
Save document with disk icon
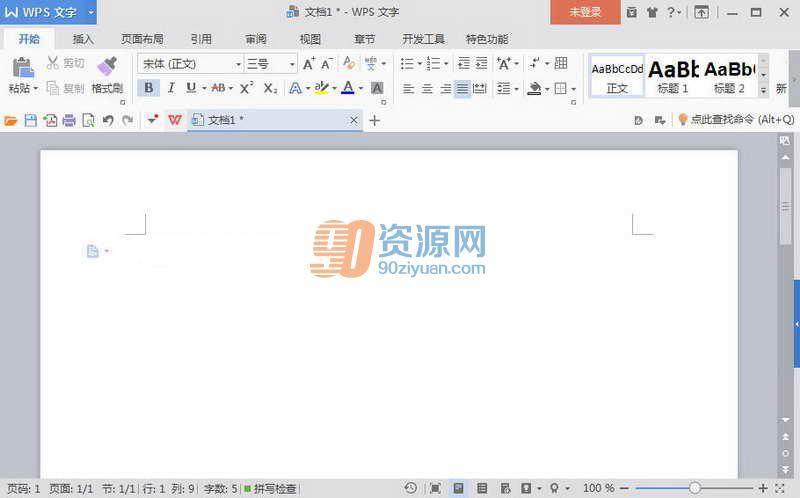(31, 120)
